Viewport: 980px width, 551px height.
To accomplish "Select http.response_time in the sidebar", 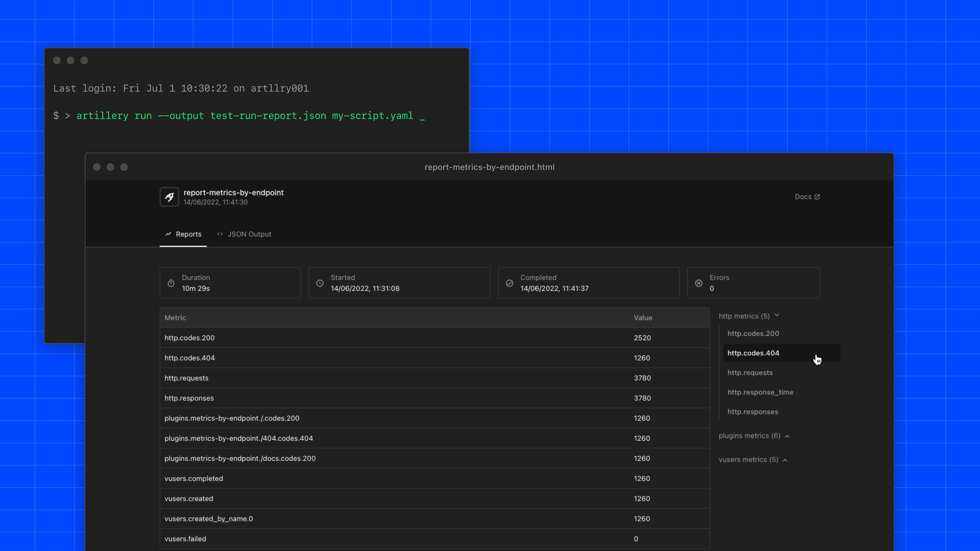I will click(761, 392).
